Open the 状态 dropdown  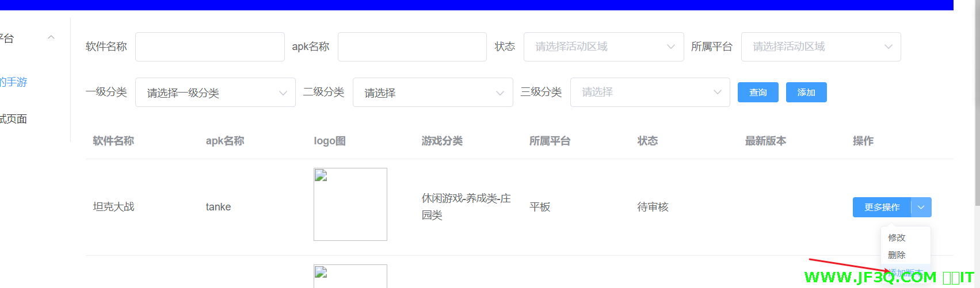603,47
